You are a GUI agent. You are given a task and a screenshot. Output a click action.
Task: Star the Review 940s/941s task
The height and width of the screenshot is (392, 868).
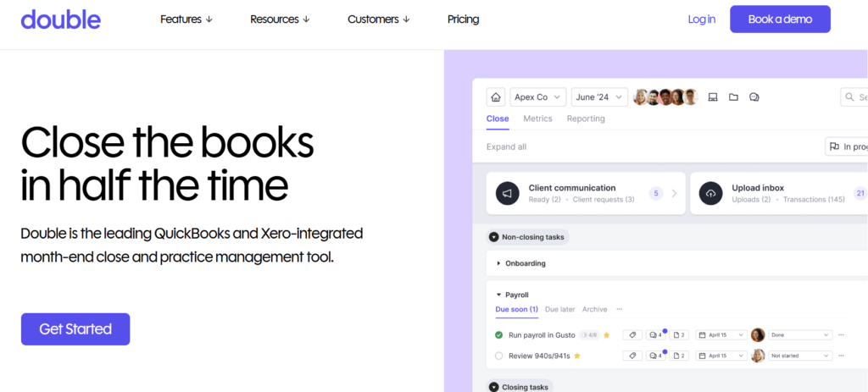pyautogui.click(x=577, y=356)
